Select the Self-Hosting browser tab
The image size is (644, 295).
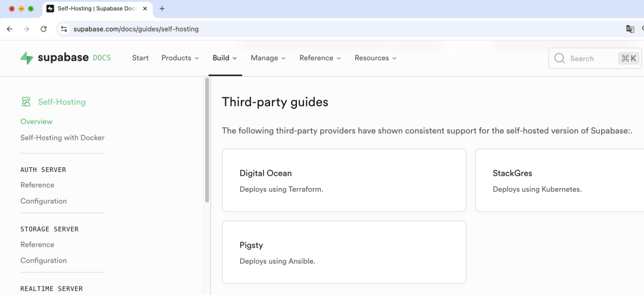pos(95,8)
